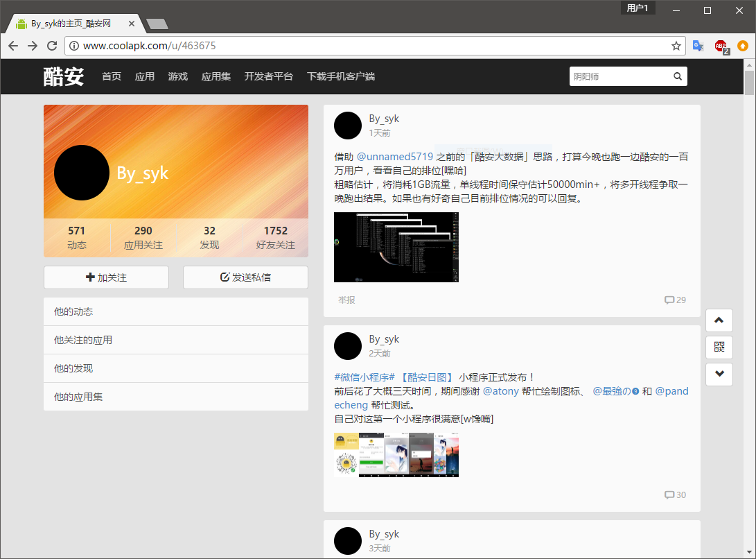This screenshot has height=559, width=756.
Task: Click the 酷安 site logo
Action: tap(64, 76)
